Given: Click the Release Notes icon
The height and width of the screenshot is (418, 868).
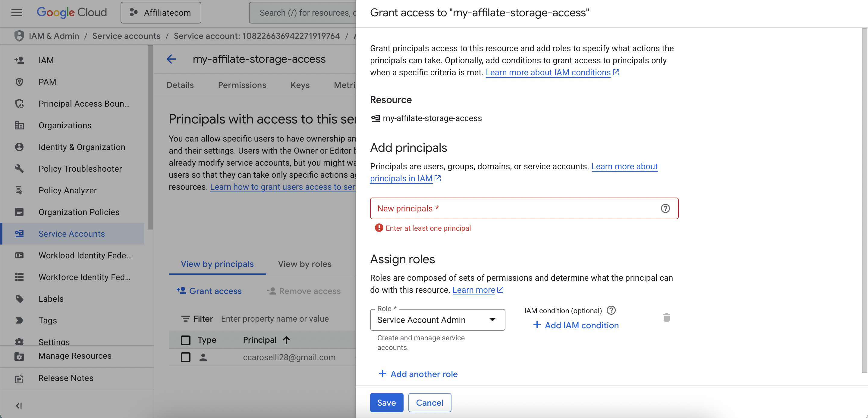Looking at the screenshot, I should [19, 378].
